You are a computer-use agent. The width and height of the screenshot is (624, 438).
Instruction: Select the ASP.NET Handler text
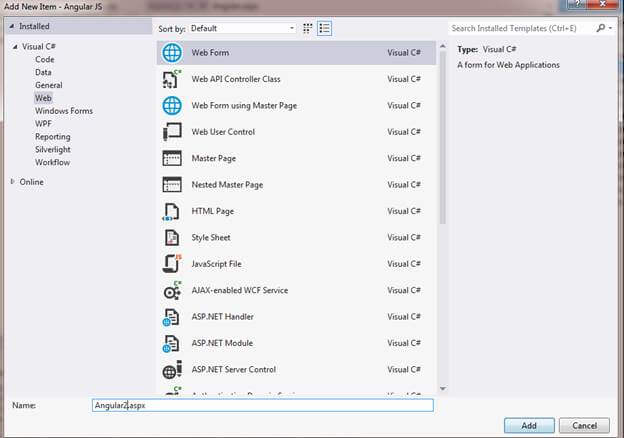222,317
